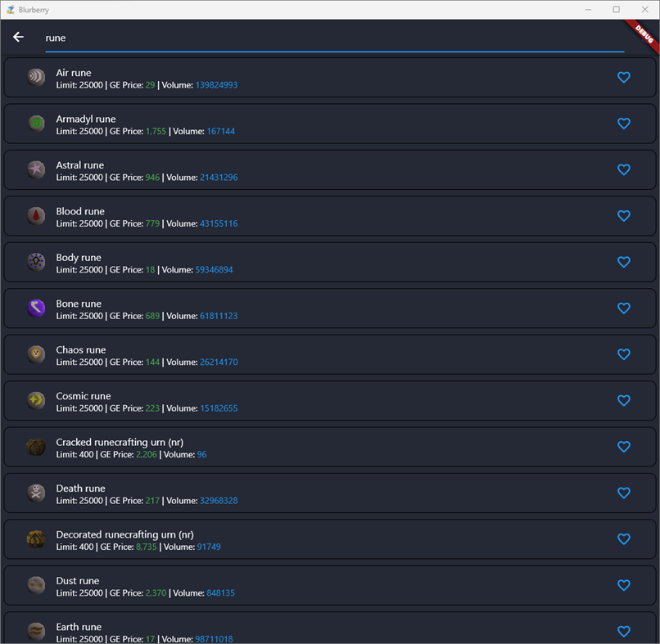Open the Blood rune item icon
This screenshot has width=660, height=644.
point(36,216)
